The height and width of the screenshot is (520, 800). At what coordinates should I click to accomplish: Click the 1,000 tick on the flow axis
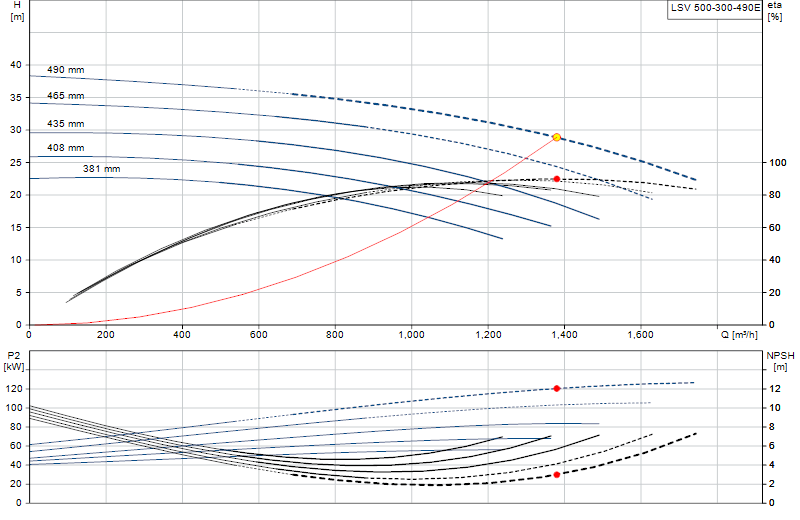coord(411,335)
